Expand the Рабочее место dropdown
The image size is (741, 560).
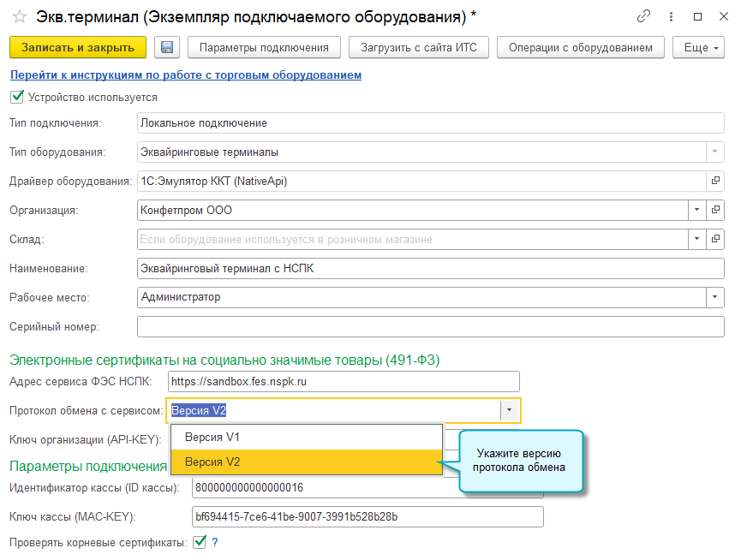pos(714,297)
